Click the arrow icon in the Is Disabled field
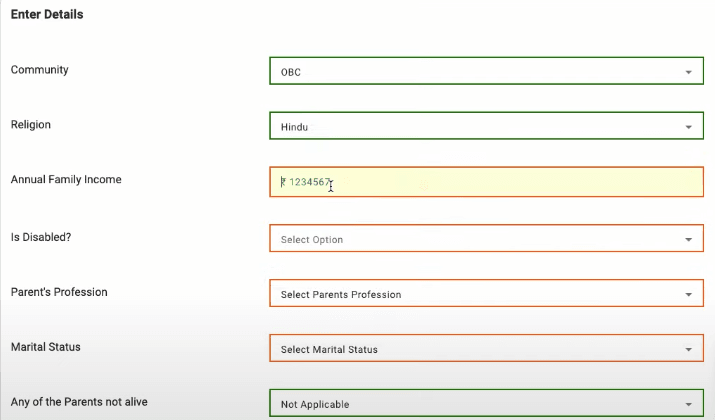Screen dimensions: 715x420 click(x=688, y=240)
